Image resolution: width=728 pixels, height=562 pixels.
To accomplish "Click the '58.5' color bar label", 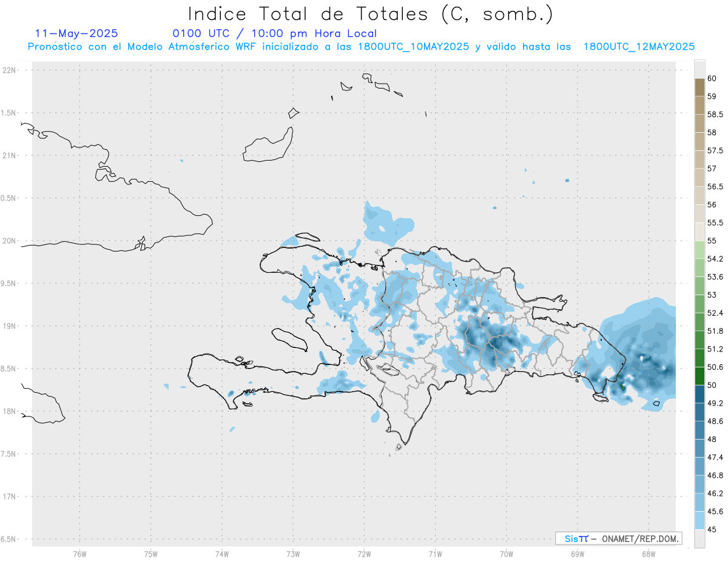I will [x=715, y=114].
